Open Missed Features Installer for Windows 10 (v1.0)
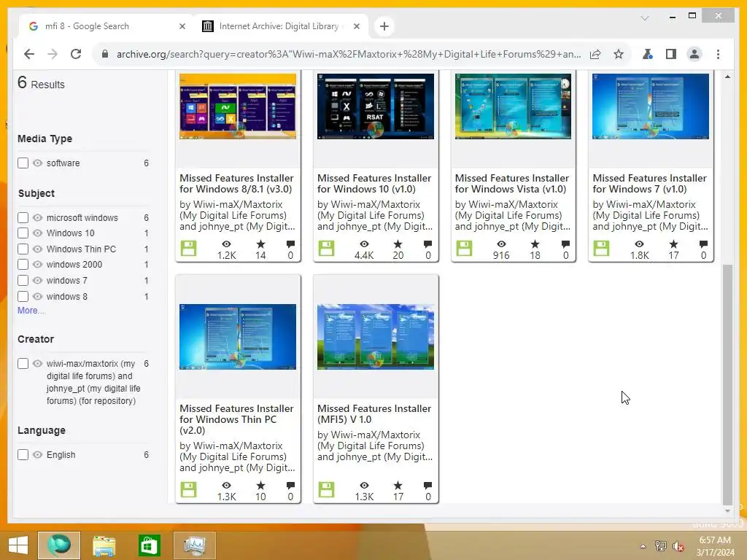Image resolution: width=747 pixels, height=560 pixels. [x=374, y=183]
